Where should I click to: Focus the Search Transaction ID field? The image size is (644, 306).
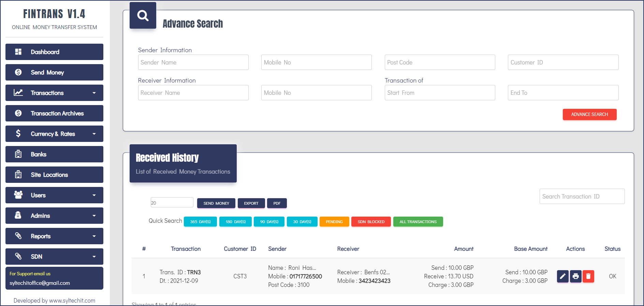point(582,196)
